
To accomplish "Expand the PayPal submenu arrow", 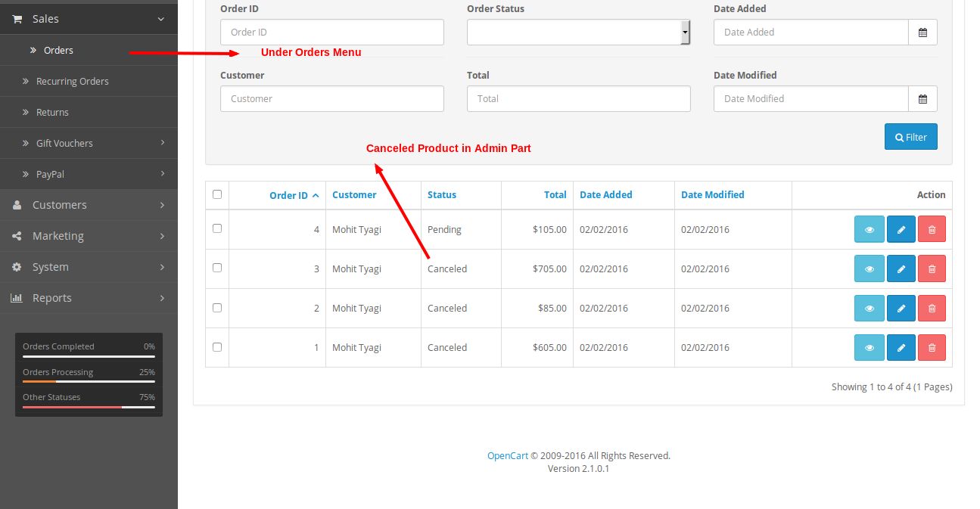I will point(163,173).
